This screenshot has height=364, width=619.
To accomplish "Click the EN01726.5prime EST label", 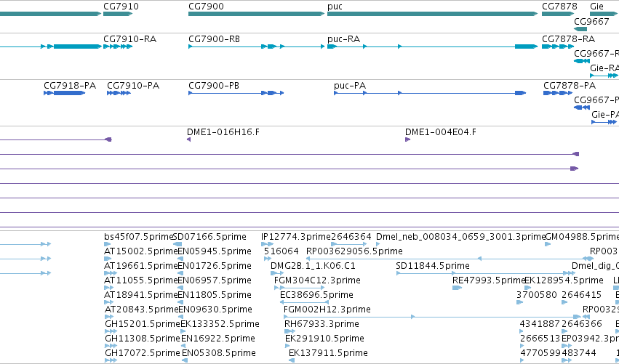I will click(215, 266).
